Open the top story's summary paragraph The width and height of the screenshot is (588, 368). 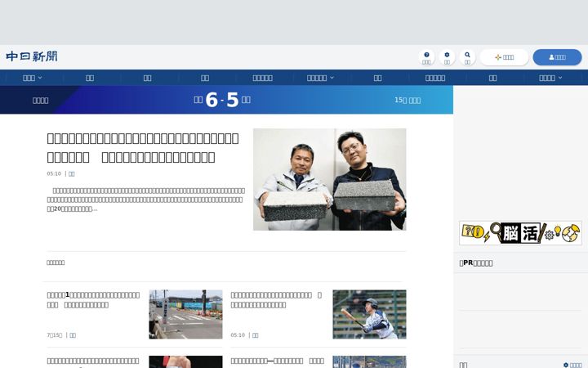click(146, 200)
